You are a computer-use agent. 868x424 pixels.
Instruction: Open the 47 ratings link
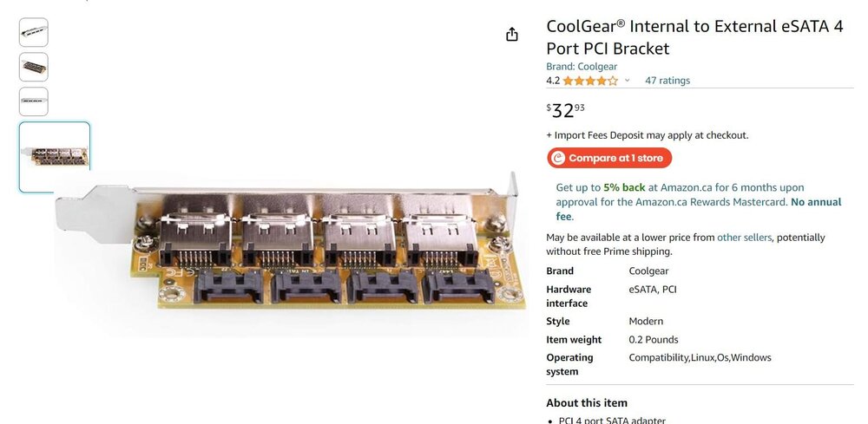(667, 81)
